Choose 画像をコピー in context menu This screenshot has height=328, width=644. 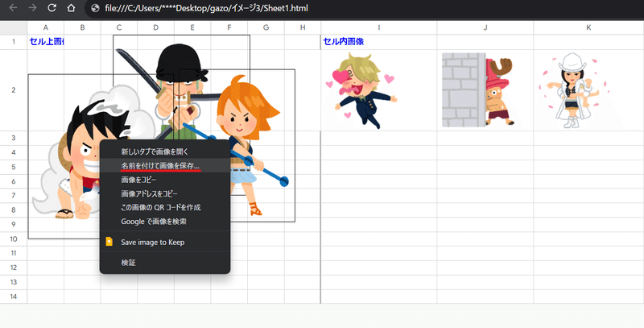click(165, 180)
